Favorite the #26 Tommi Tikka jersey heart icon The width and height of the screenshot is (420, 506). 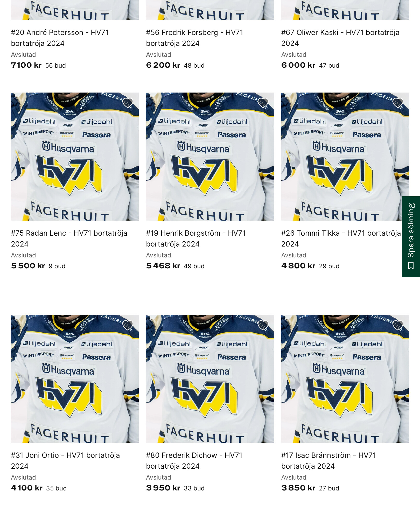click(x=398, y=103)
